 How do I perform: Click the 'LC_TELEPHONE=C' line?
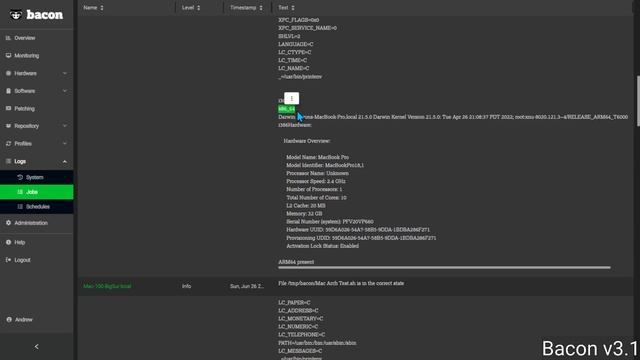[x=302, y=335]
